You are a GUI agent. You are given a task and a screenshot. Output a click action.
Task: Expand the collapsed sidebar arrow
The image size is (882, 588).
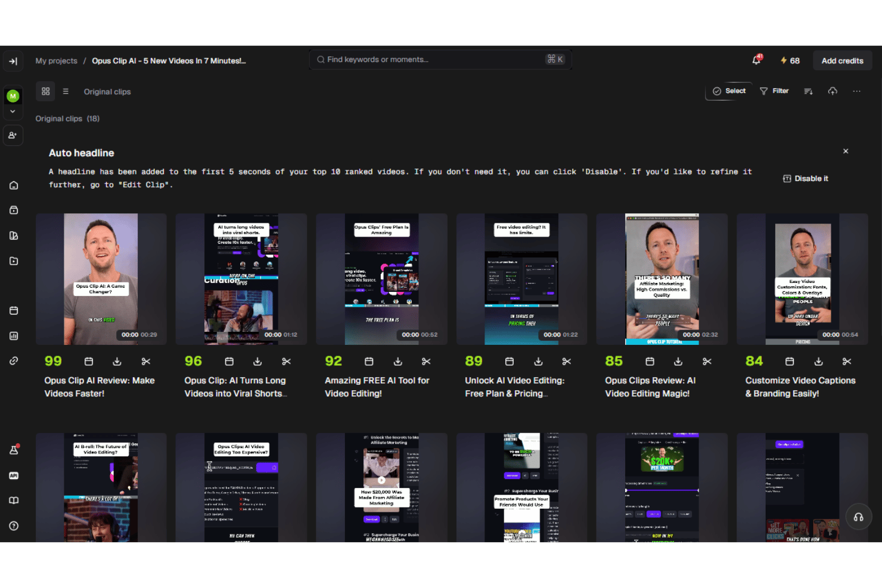pos(13,61)
